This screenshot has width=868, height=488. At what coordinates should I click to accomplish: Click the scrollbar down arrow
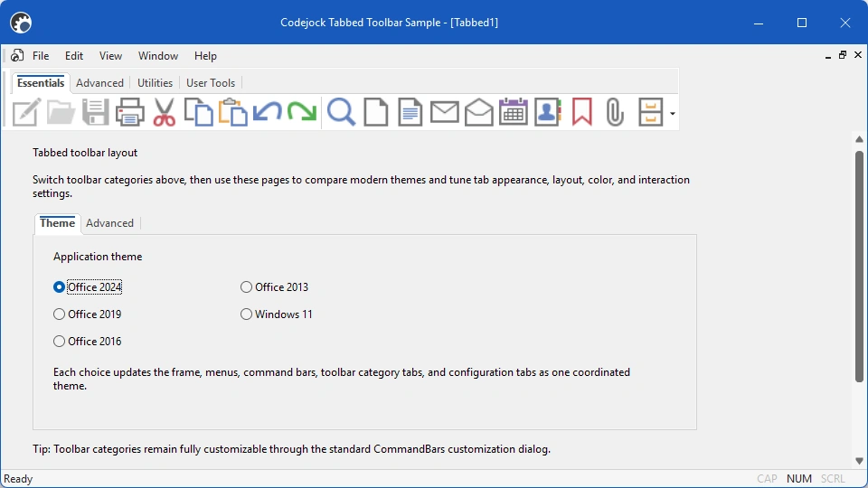click(x=859, y=460)
